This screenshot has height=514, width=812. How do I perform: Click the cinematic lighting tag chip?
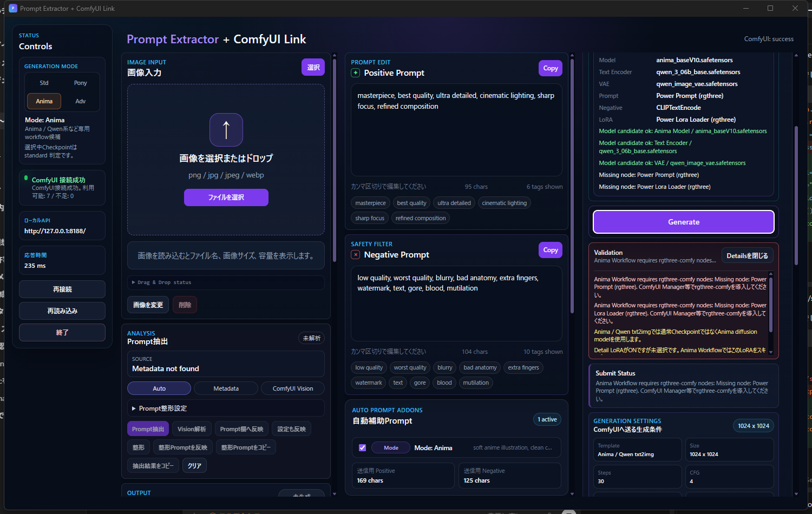[x=505, y=203]
